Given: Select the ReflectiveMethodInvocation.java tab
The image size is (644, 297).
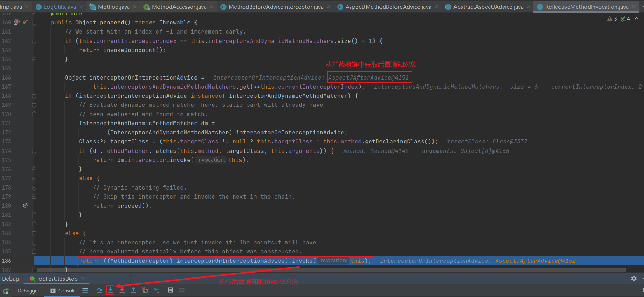Looking at the screenshot, I should 586,7.
